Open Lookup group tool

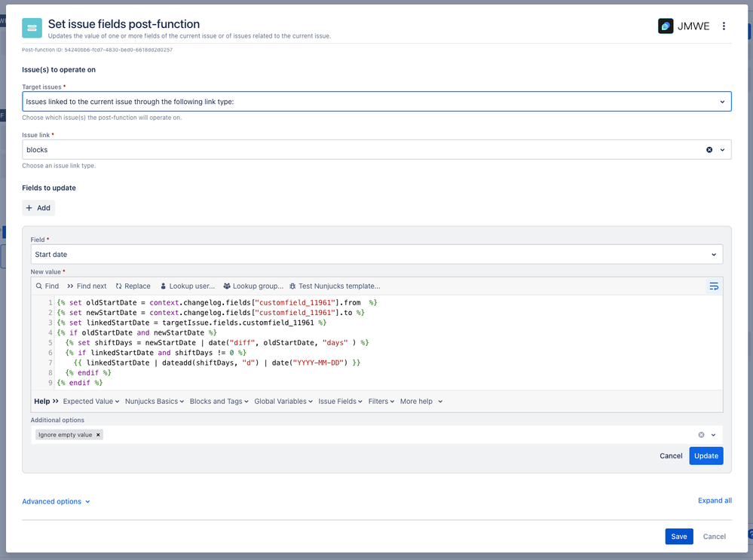[253, 286]
